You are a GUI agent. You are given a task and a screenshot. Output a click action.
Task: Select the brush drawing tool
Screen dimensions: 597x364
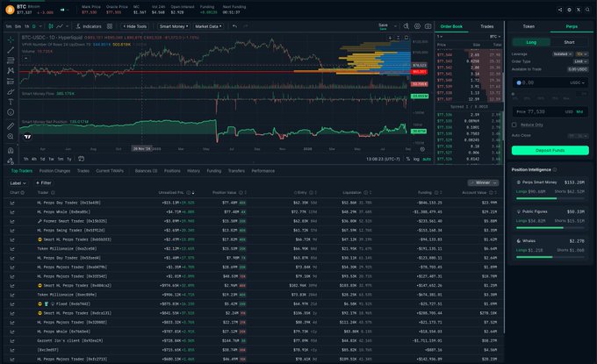pos(11,92)
